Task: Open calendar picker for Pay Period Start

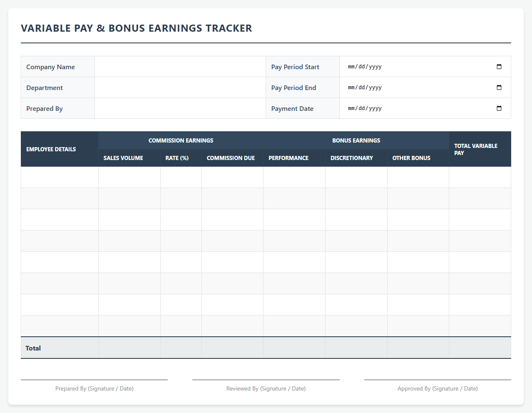Action: pyautogui.click(x=499, y=67)
